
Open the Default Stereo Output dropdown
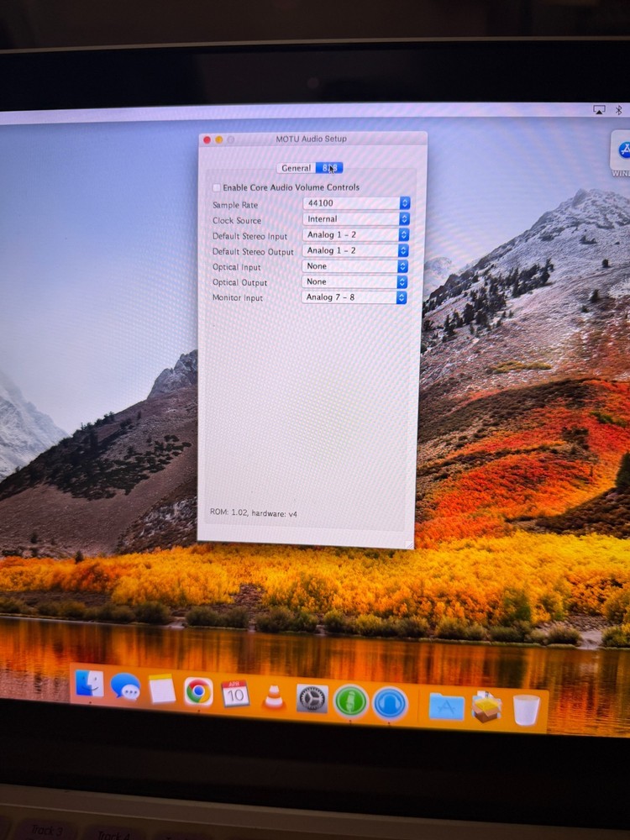point(355,250)
